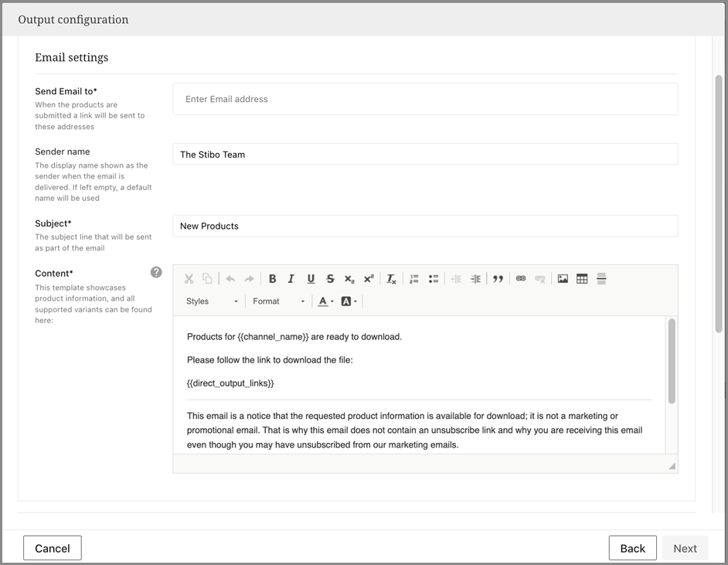The image size is (728, 565).
Task: Insert a numbered list
Action: click(x=414, y=279)
